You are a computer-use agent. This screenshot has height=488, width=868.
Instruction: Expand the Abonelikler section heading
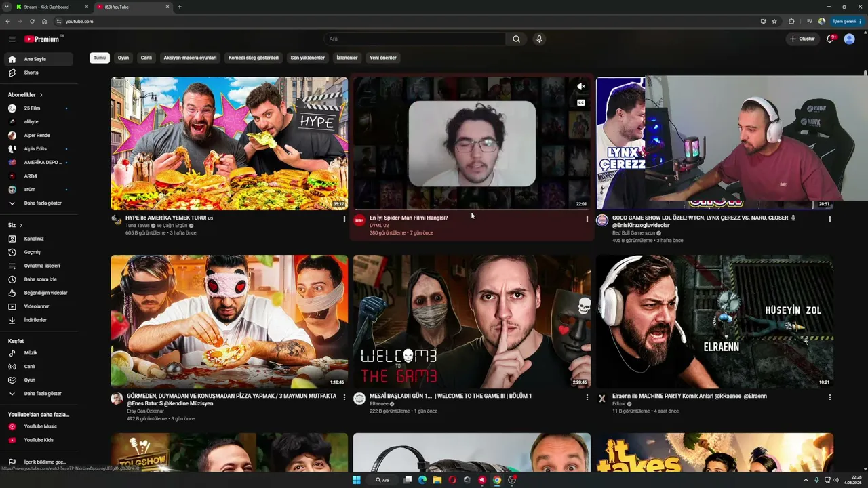25,95
